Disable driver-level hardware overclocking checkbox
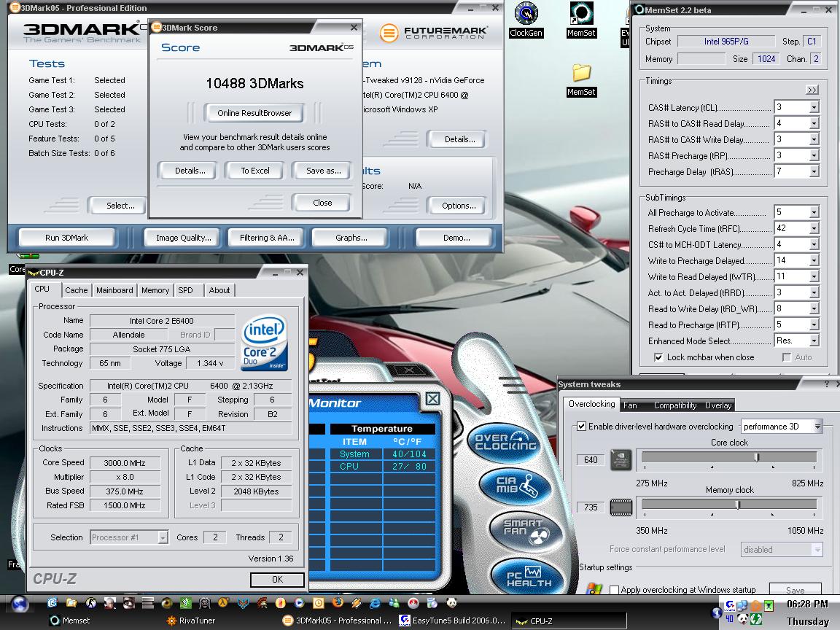Viewport: 840px width, 630px height. [581, 427]
